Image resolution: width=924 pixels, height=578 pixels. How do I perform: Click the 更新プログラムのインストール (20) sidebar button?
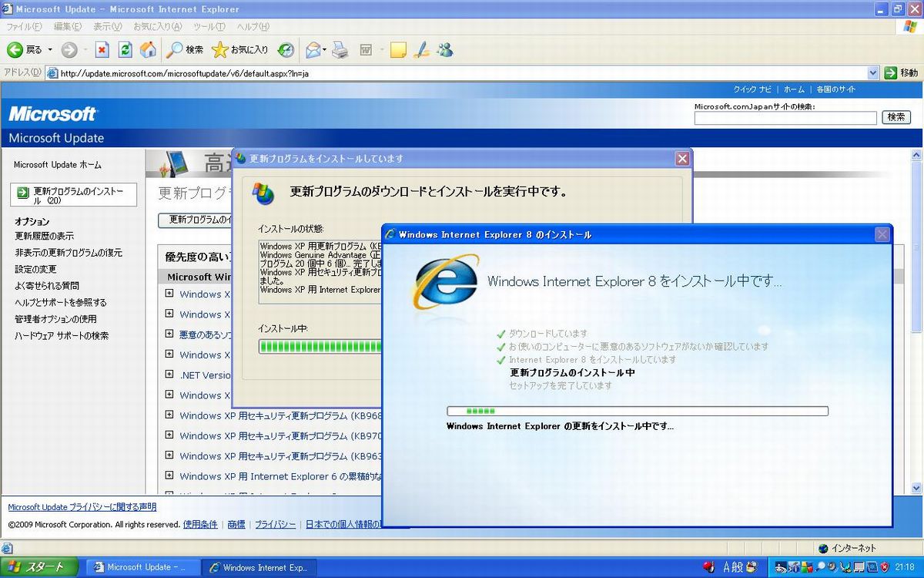[74, 195]
